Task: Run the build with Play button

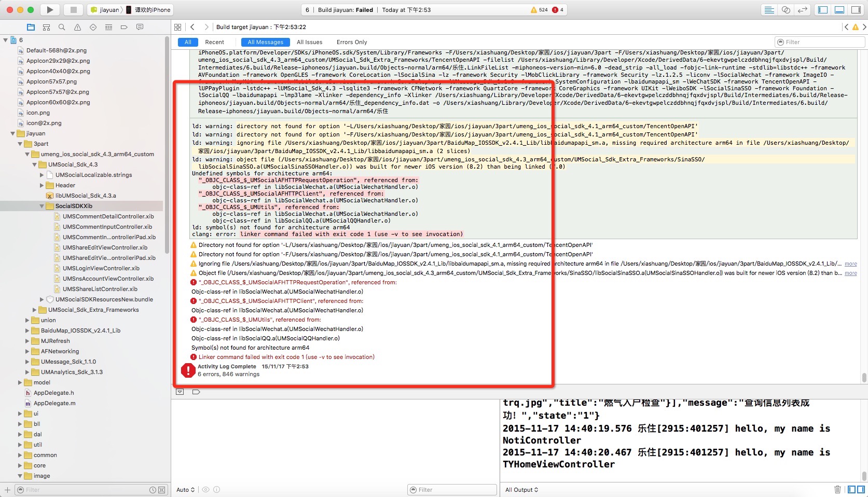Action: (50, 9)
